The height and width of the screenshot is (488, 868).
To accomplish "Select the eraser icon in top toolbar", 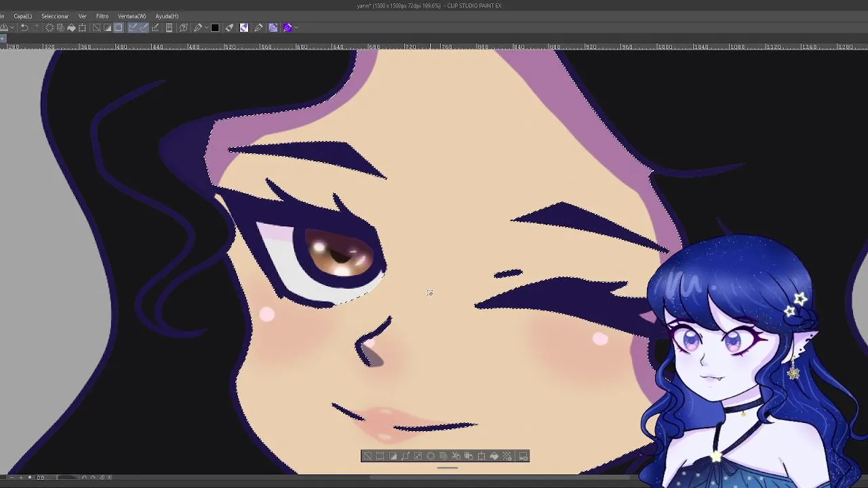I will (x=229, y=28).
